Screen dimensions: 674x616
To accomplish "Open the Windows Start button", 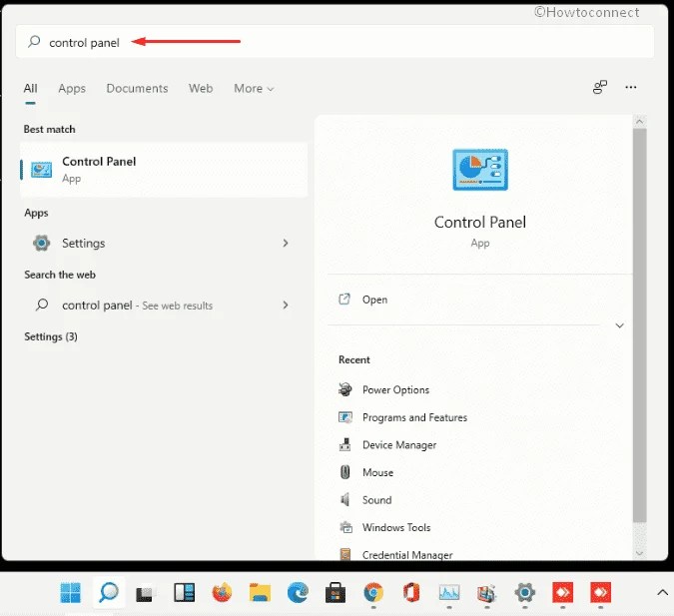I will point(71,593).
